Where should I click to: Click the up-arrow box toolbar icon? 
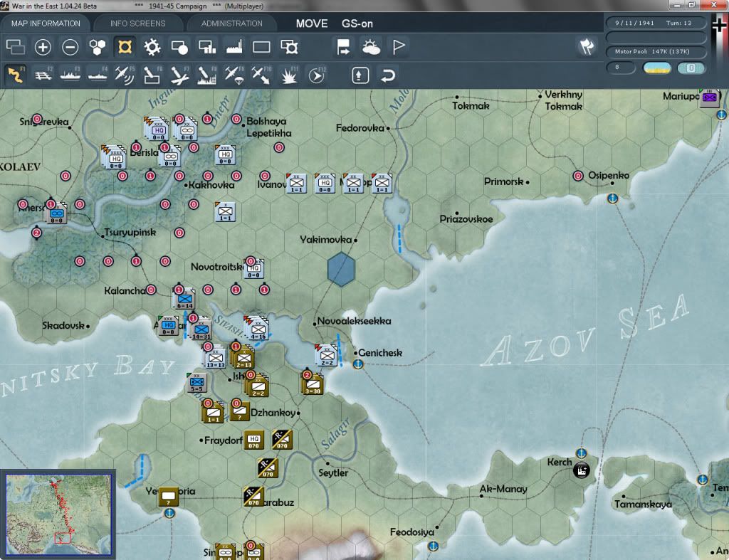pos(360,75)
